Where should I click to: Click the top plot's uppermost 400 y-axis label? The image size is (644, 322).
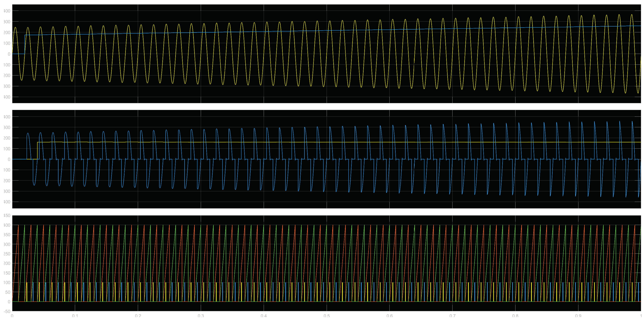[x=7, y=11]
